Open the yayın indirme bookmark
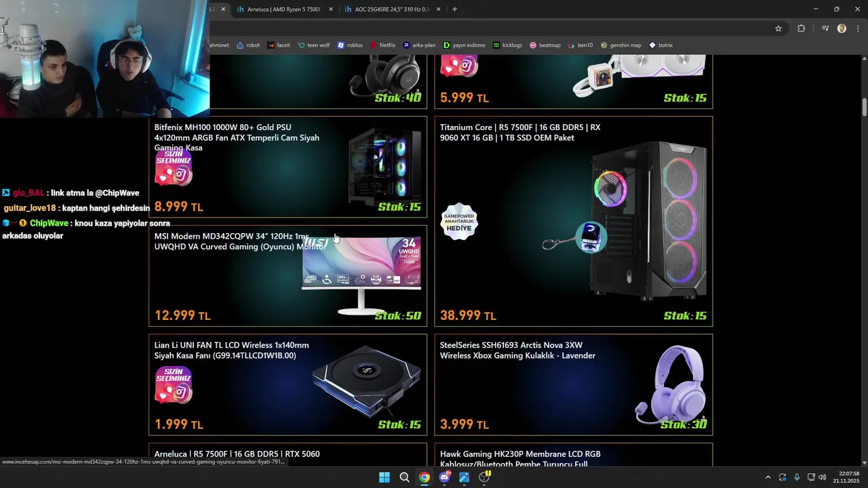868x488 pixels. (465, 45)
